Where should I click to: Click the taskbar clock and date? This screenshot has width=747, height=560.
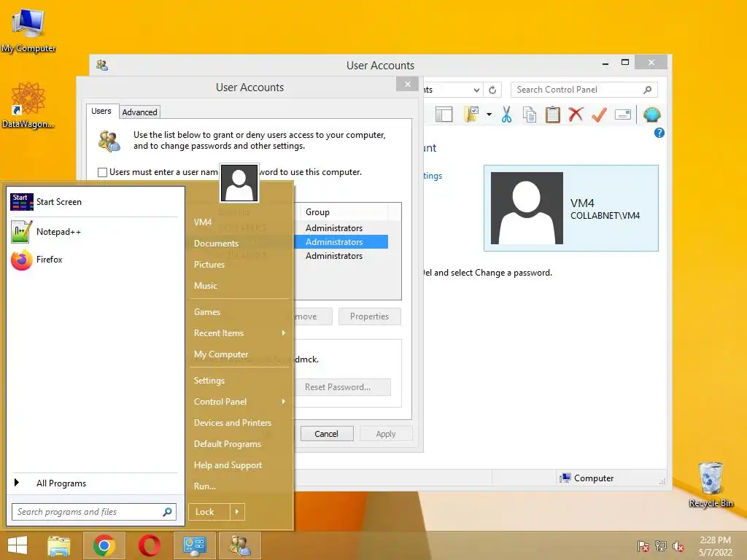coord(716,546)
